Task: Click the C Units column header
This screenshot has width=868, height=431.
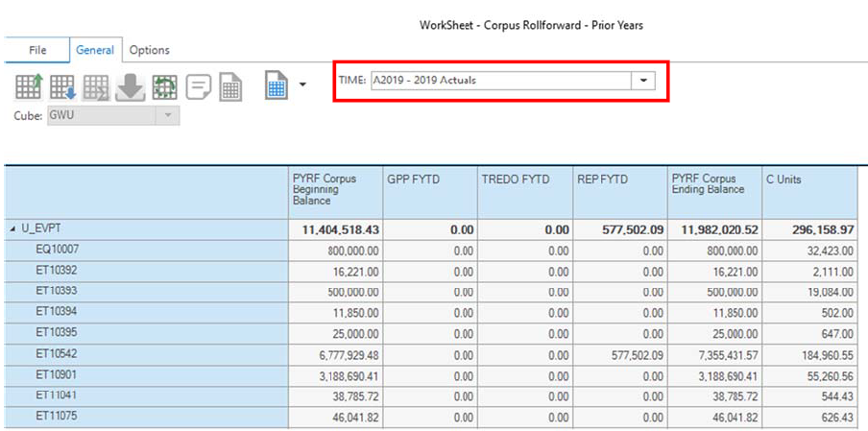Action: click(x=808, y=192)
